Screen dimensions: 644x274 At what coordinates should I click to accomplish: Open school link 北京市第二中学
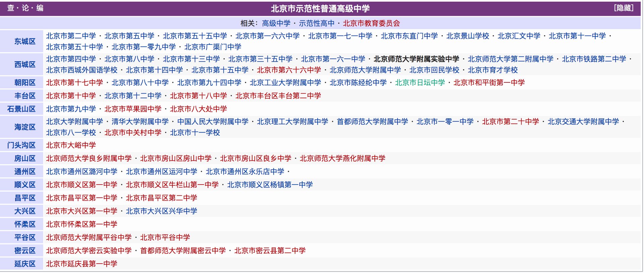(71, 36)
